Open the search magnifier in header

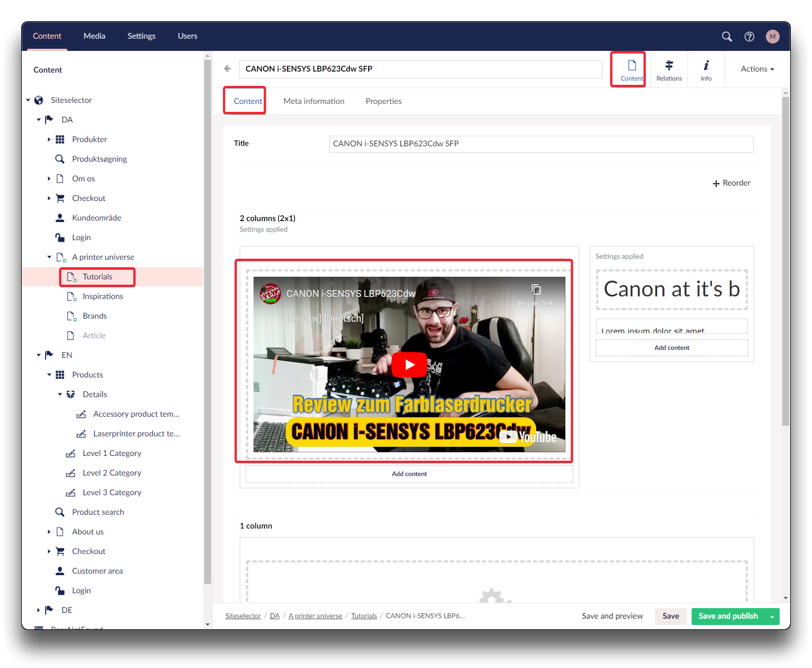727,37
